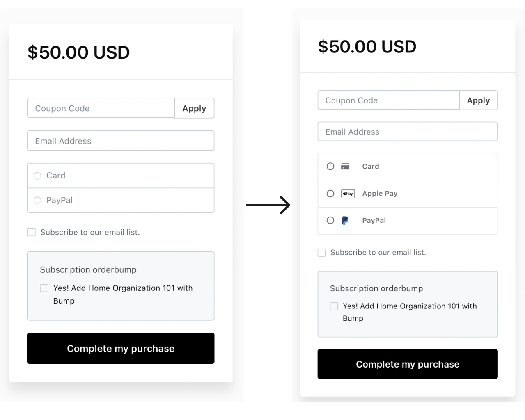Select the Card payment radio in left form

pos(37,176)
